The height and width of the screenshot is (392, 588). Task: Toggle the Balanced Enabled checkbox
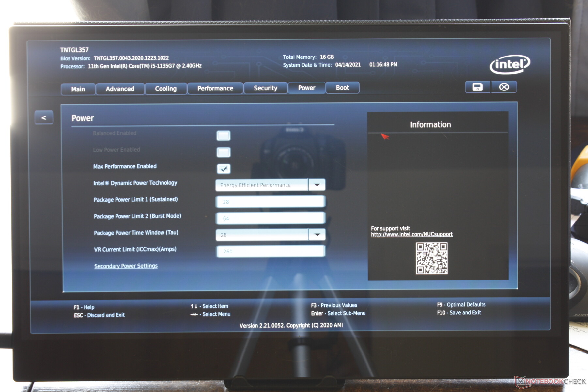(223, 136)
